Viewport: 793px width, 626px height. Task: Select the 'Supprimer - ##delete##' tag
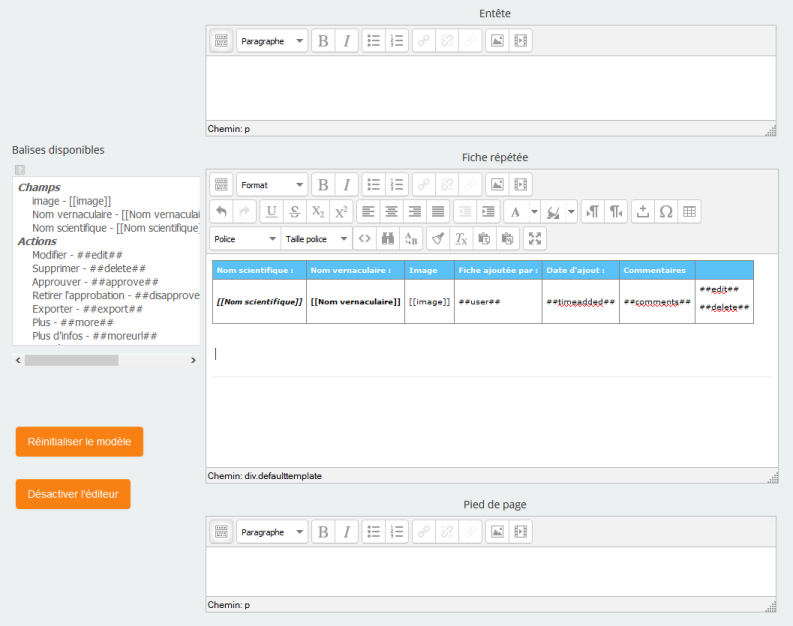[89, 269]
